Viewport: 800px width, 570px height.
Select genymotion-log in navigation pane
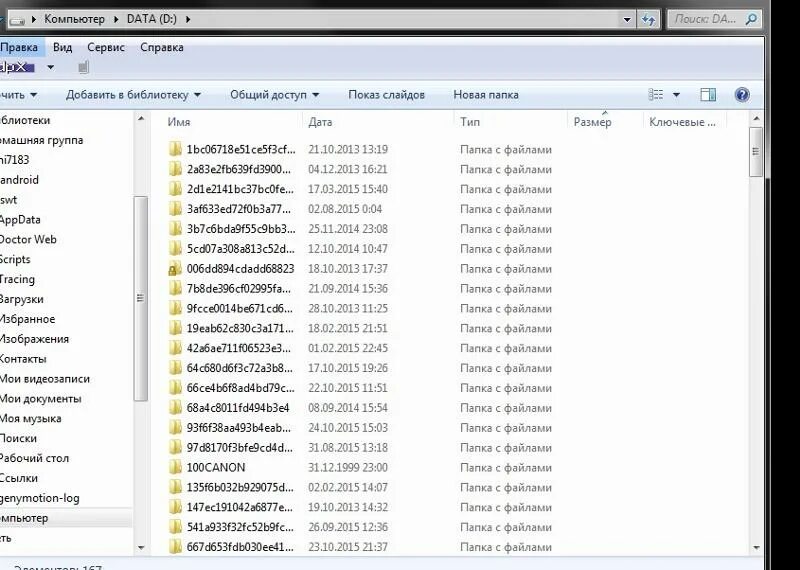[x=39, y=499]
